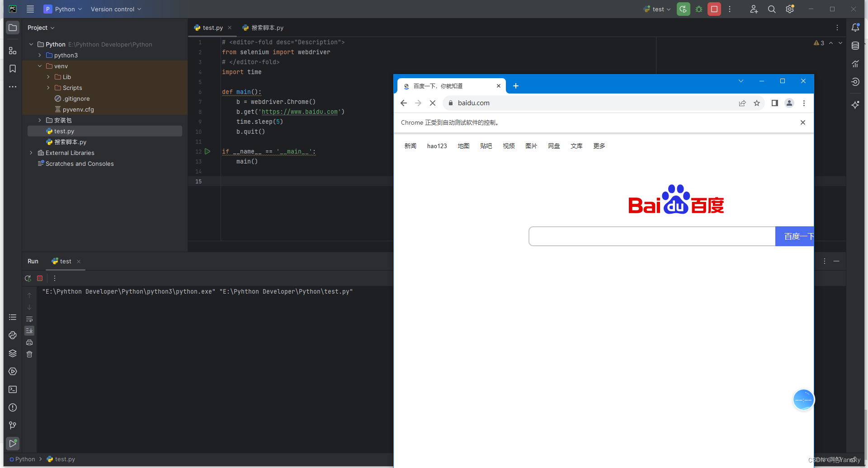Show more tool windows ellipsis in left sidebar

[13, 87]
